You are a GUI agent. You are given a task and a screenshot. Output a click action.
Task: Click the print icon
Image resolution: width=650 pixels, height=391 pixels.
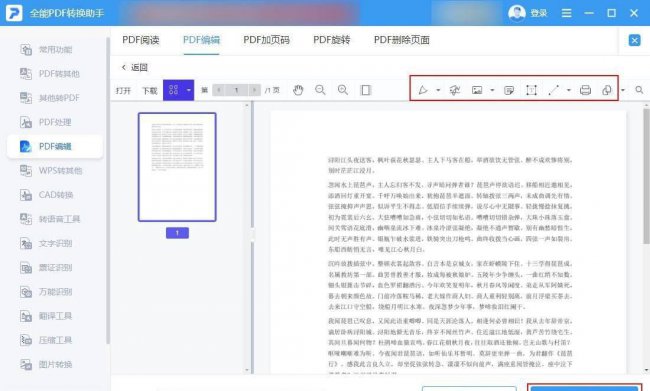[585, 90]
